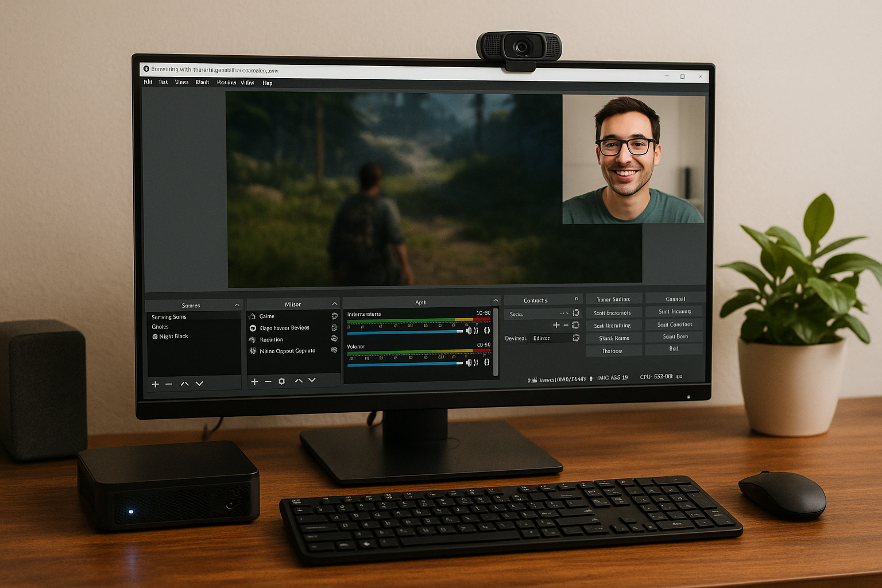Screen dimensions: 882x588
Task: Click the Indernaraturss blue volume slider
Action: (402, 331)
